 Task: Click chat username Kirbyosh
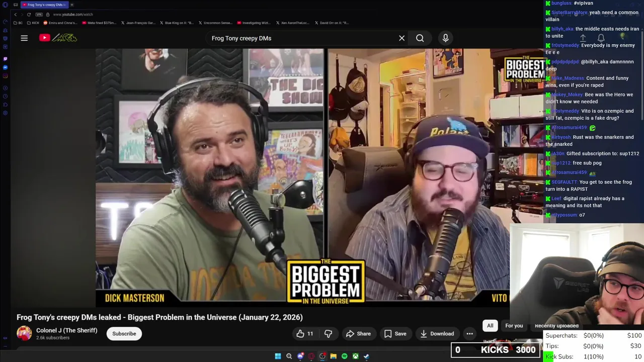point(561,137)
